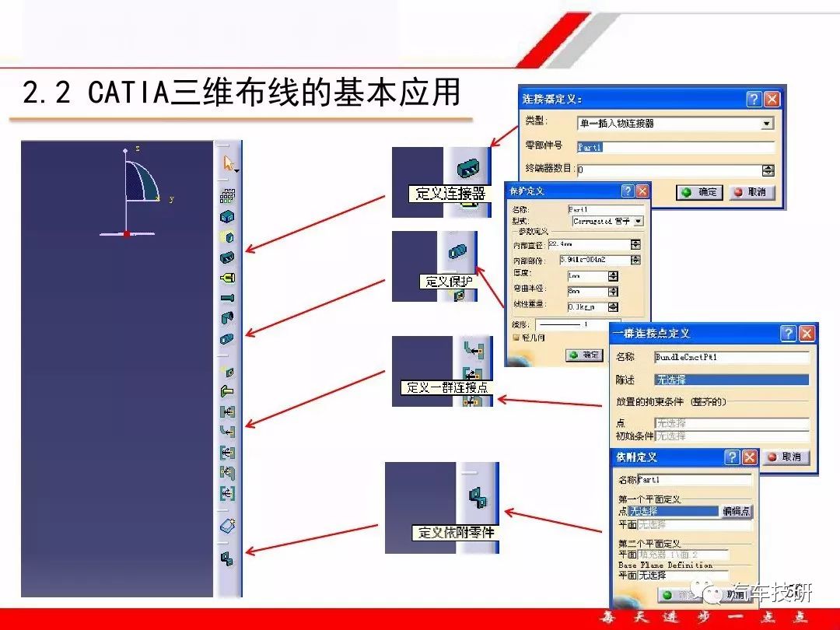Select highlighted 陈述 无选择 field
840x630 pixels.
click(x=732, y=380)
